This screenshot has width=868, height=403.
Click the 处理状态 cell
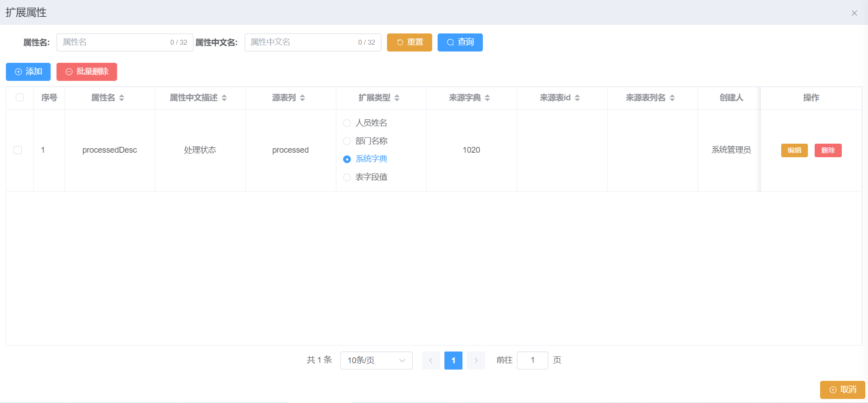pyautogui.click(x=200, y=150)
